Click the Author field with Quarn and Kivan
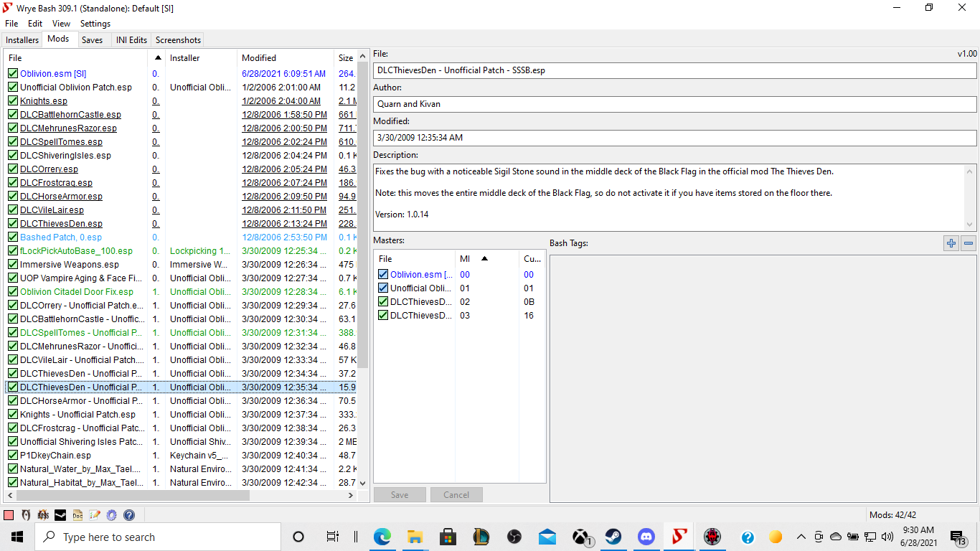Screen dimensions: 980x551 (674, 104)
